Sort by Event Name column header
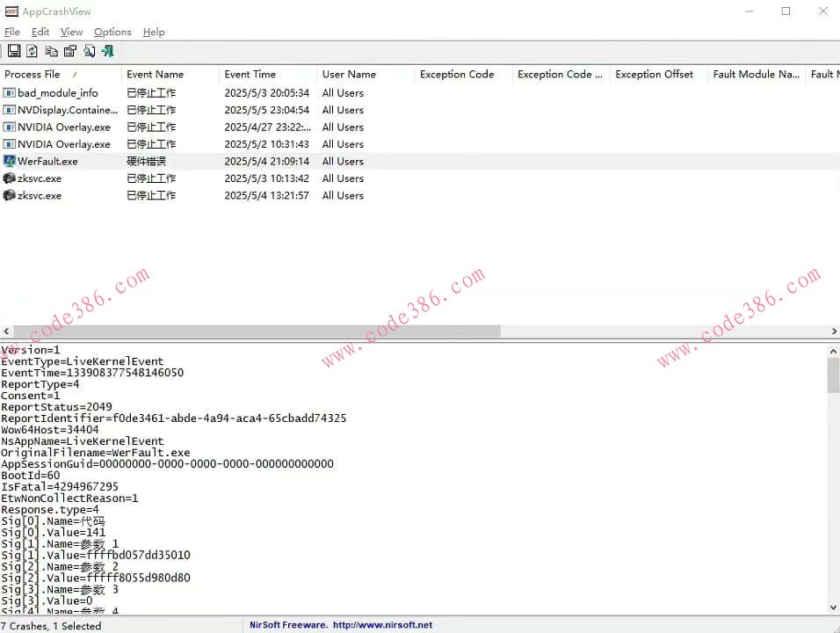840x633 pixels. coord(170,75)
